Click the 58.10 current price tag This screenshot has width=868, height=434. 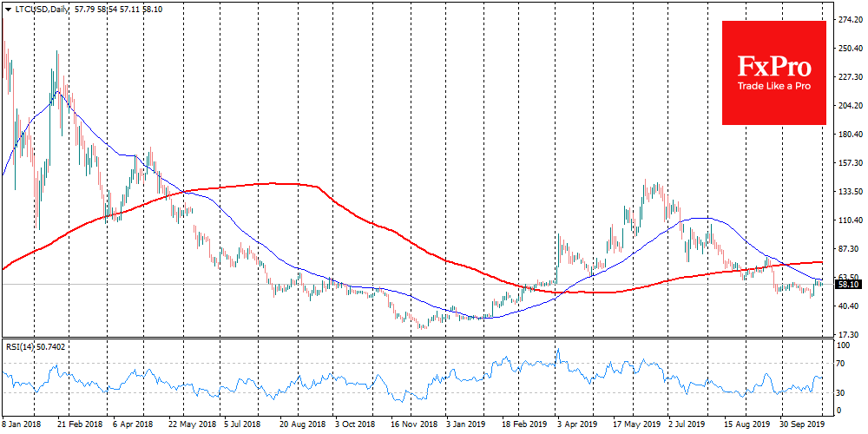(x=847, y=284)
